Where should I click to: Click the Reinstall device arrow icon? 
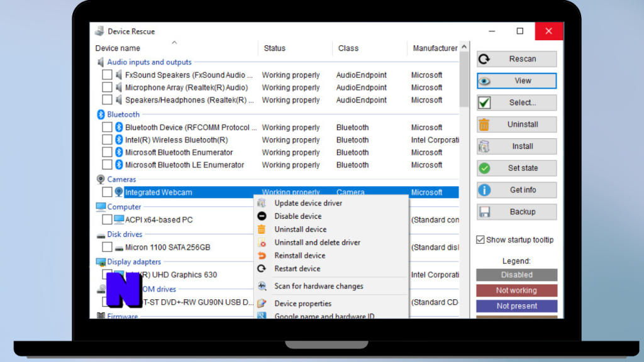click(262, 255)
